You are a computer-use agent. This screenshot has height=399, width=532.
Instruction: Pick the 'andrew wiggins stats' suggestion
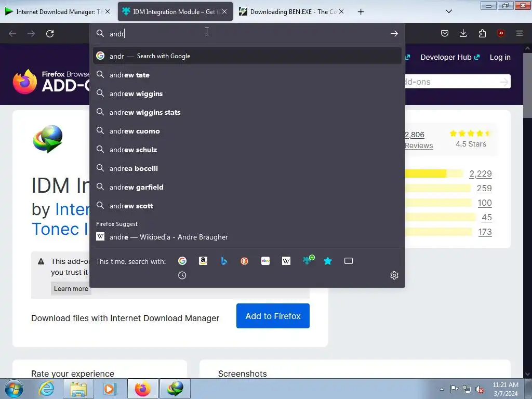(x=247, y=112)
